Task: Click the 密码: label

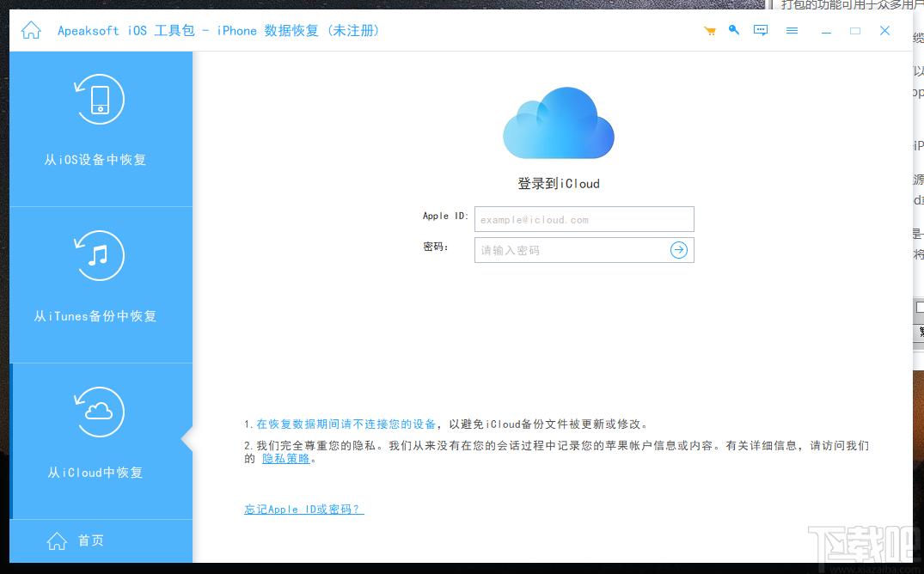Action: click(436, 247)
